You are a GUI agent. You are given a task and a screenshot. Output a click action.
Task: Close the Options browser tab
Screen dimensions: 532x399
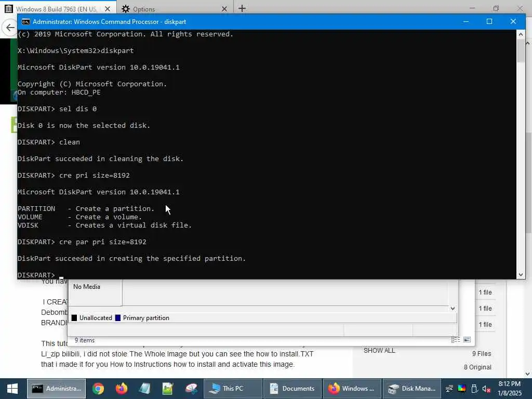click(x=224, y=9)
